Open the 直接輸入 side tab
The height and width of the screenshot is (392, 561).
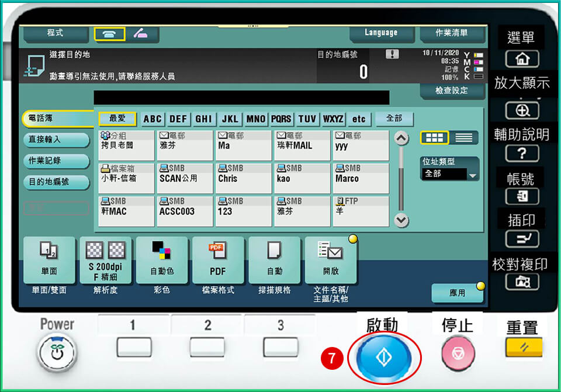(x=56, y=140)
